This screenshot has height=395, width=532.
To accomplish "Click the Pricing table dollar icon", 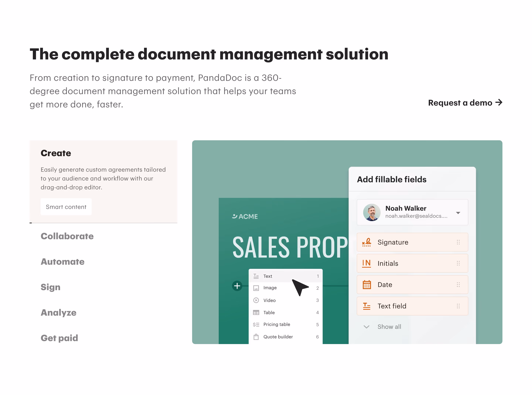I will coord(256,324).
